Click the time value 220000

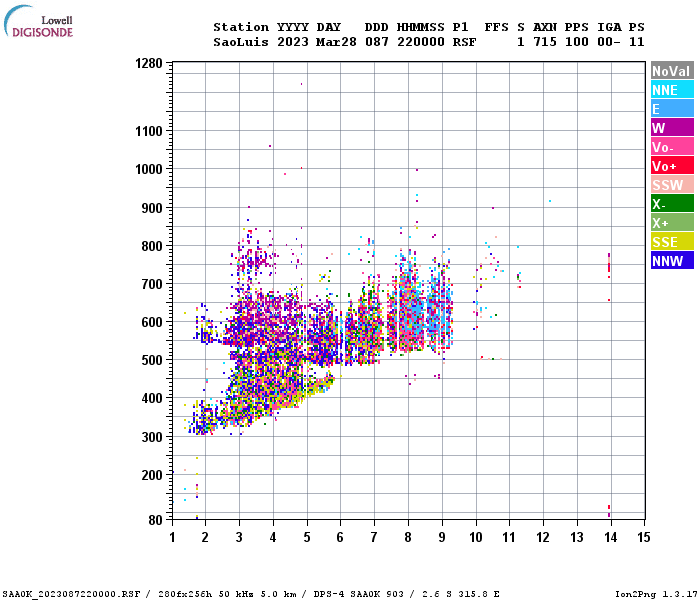(x=421, y=42)
